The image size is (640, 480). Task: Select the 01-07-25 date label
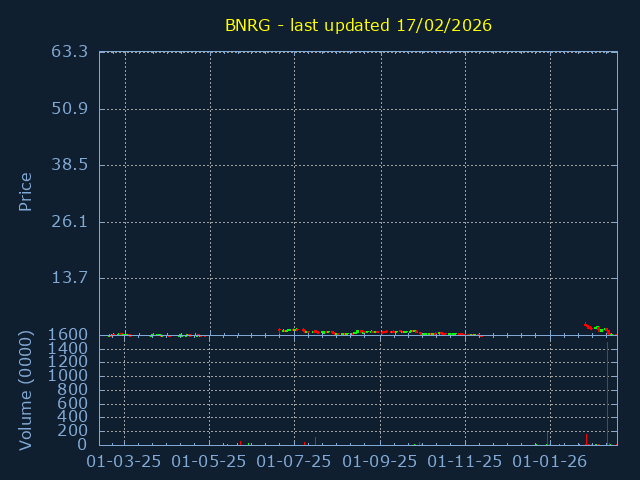[295, 461]
